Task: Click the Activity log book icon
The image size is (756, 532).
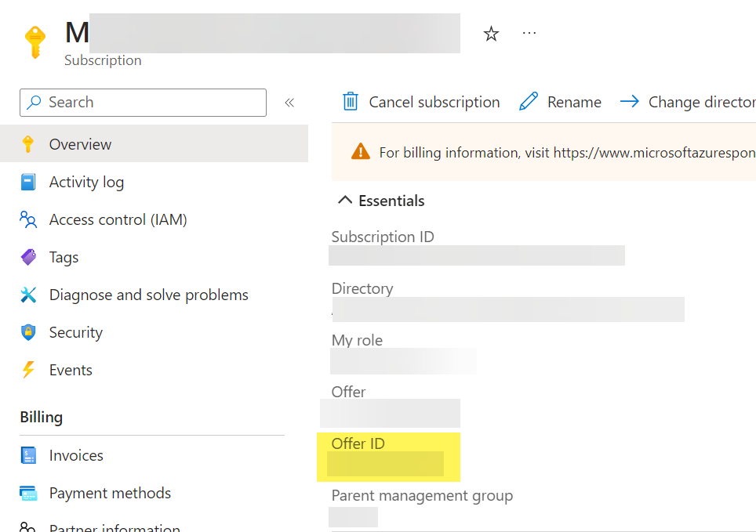Action: click(x=28, y=182)
